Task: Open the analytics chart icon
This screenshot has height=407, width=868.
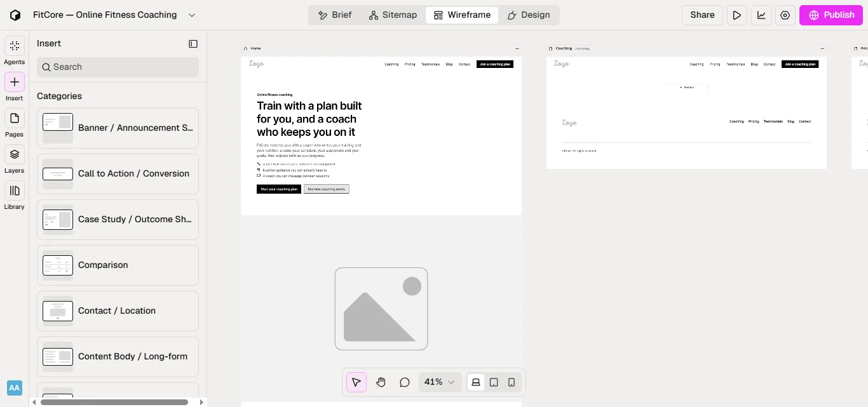Action: pyautogui.click(x=761, y=15)
